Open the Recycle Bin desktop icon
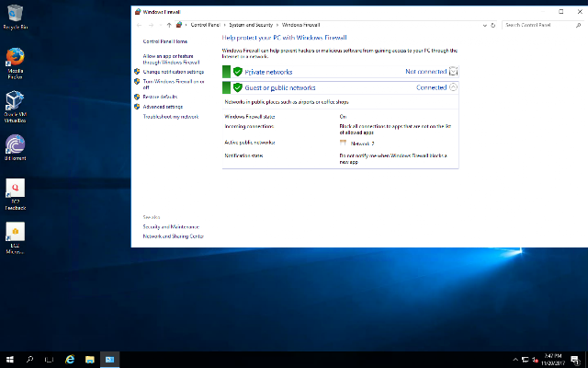 pyautogui.click(x=15, y=17)
